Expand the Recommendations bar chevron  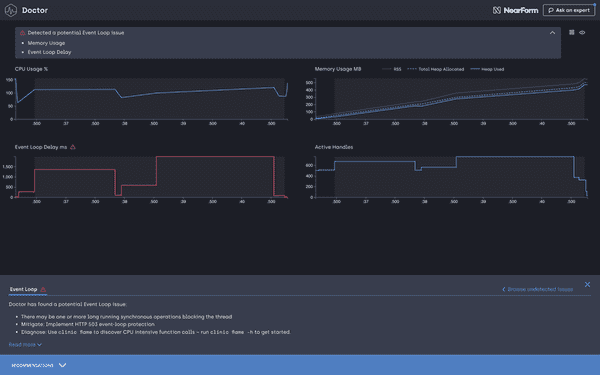coord(62,365)
